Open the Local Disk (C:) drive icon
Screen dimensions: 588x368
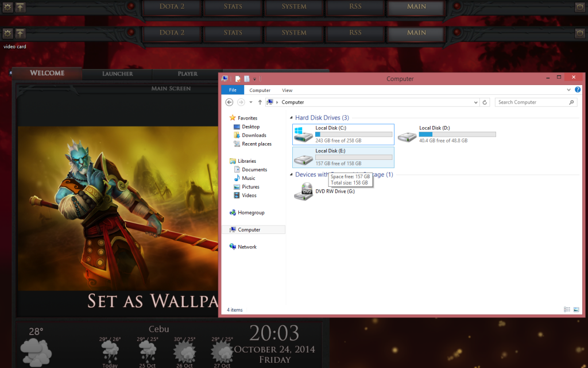304,135
